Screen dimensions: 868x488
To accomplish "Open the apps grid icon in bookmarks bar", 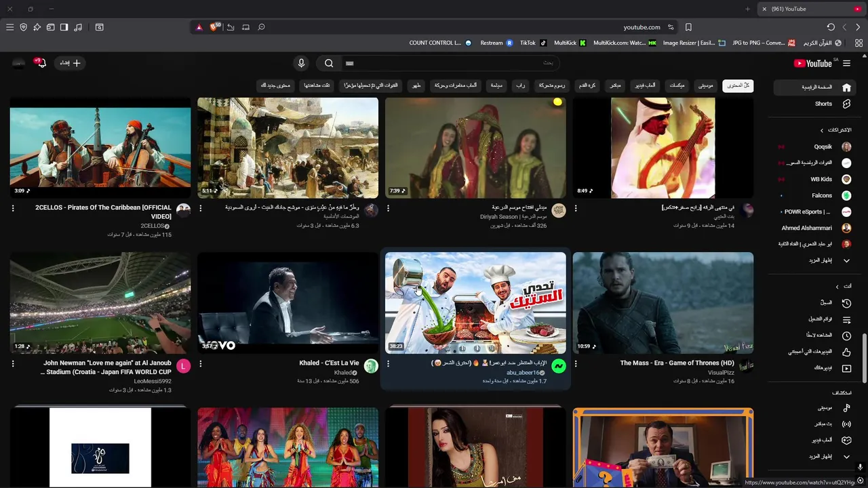I will coord(859,43).
